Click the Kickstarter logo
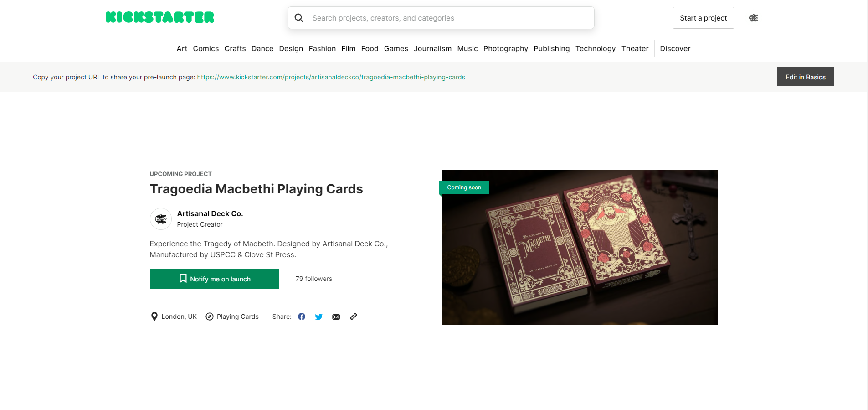This screenshot has height=410, width=868. coord(159,17)
